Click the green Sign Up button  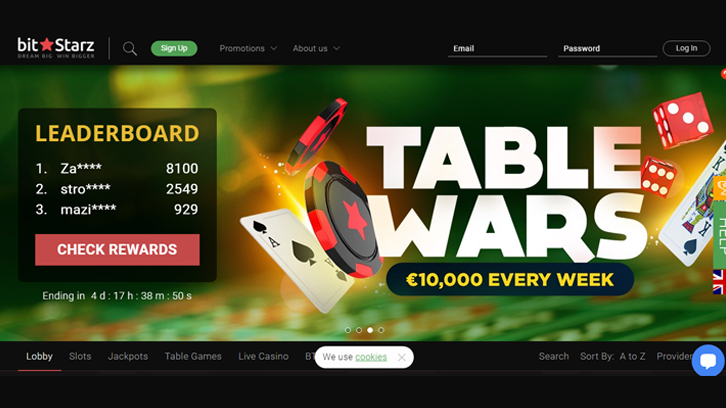[174, 48]
